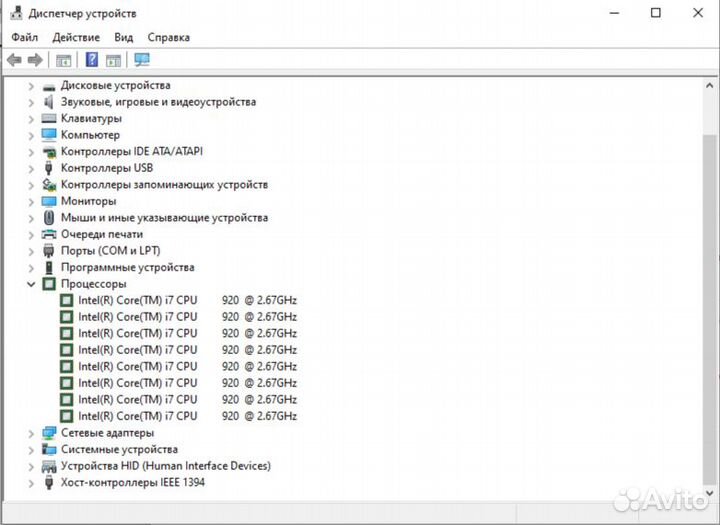Maximize the Диспетчер устройств window
720x525 pixels.
tap(656, 13)
